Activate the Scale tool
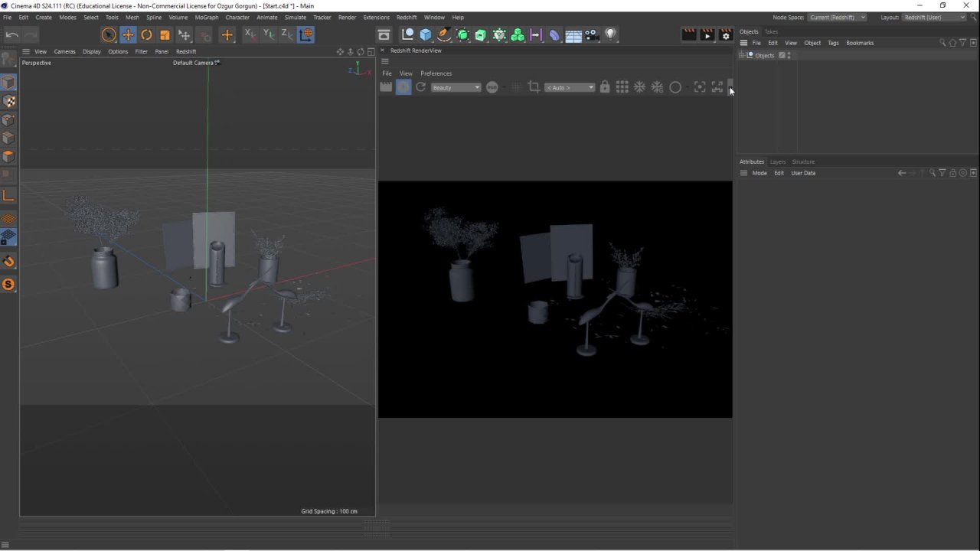The width and height of the screenshot is (980, 551). [165, 34]
